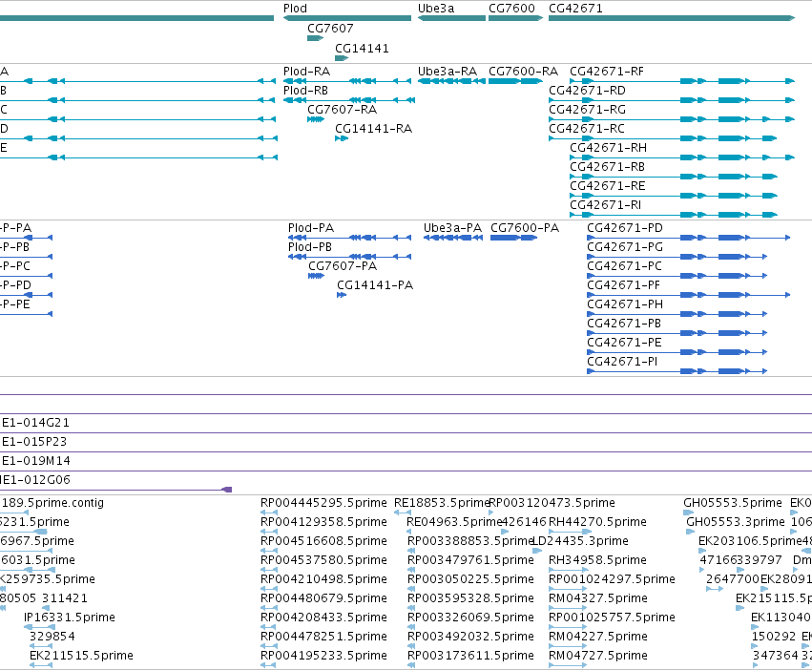Click EST RP003173611.5prime
The height and width of the screenshot is (670, 812).
pyautogui.click(x=470, y=656)
